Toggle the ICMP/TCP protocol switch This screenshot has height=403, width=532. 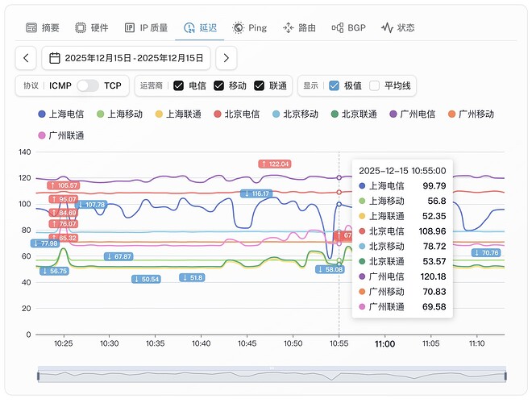[88, 85]
